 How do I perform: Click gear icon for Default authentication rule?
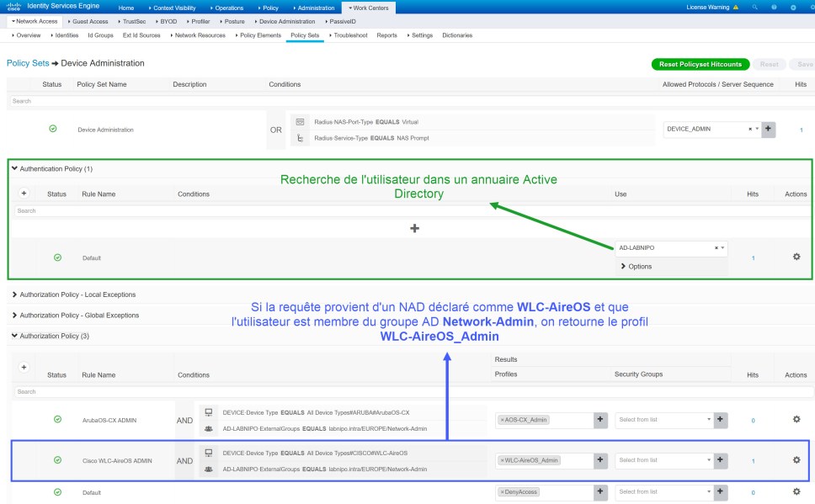[x=796, y=257]
